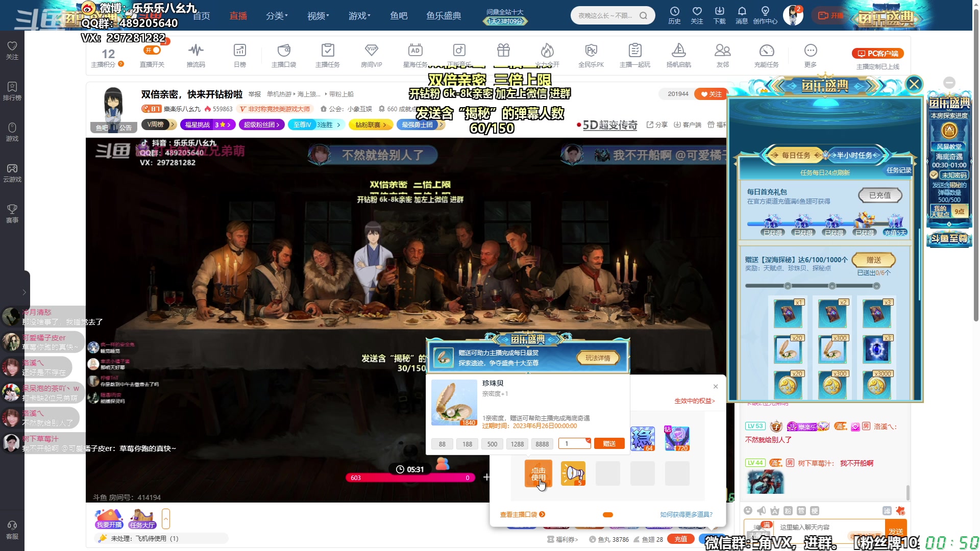Open 历史 watch history in top bar
This screenshot has height=551, width=980.
[674, 15]
